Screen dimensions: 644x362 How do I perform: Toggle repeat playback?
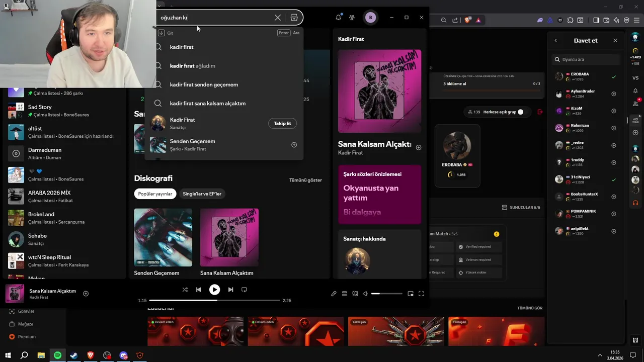point(244,290)
